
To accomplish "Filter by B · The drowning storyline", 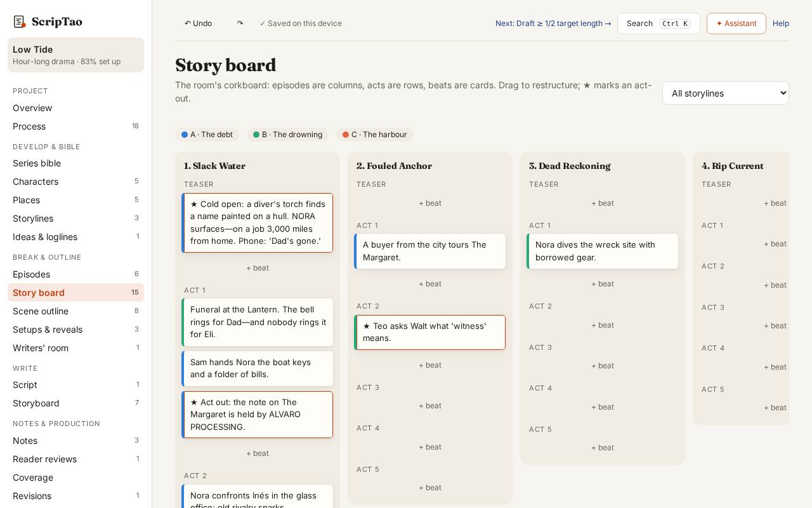I will 288,135.
